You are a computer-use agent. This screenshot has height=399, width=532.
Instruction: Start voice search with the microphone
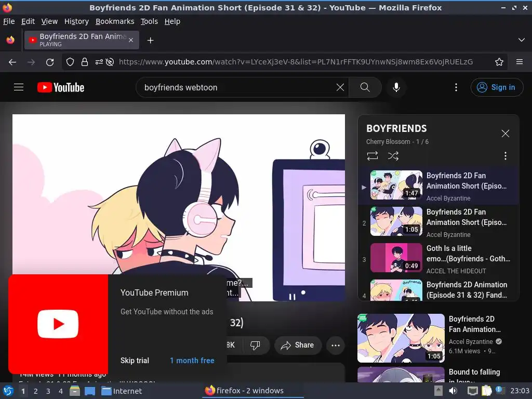click(396, 87)
